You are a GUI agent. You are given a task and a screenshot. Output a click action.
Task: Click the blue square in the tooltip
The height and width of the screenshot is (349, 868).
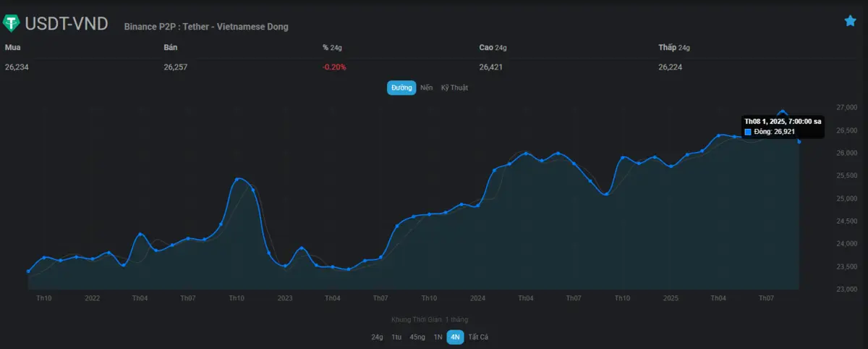point(748,132)
